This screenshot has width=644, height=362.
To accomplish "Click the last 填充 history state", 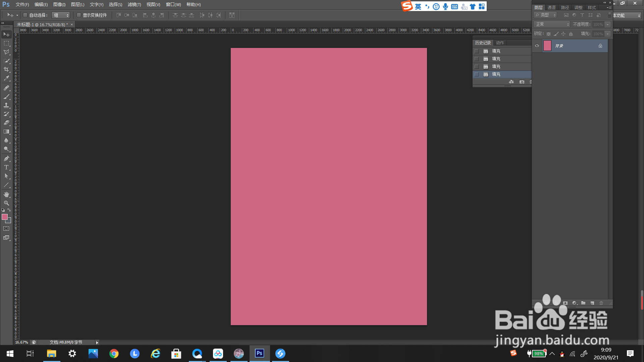I will (496, 74).
